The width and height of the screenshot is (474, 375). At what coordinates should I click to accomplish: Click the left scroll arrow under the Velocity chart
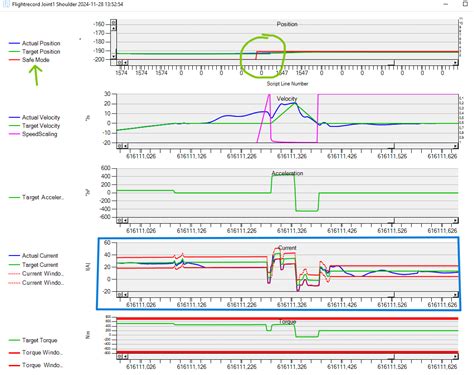coord(125,146)
